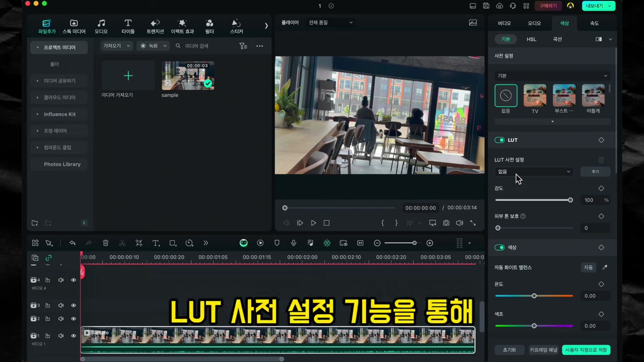Click the undo arrow in timeline toolbar
Viewport: 644px width, 362px height.
click(72, 243)
